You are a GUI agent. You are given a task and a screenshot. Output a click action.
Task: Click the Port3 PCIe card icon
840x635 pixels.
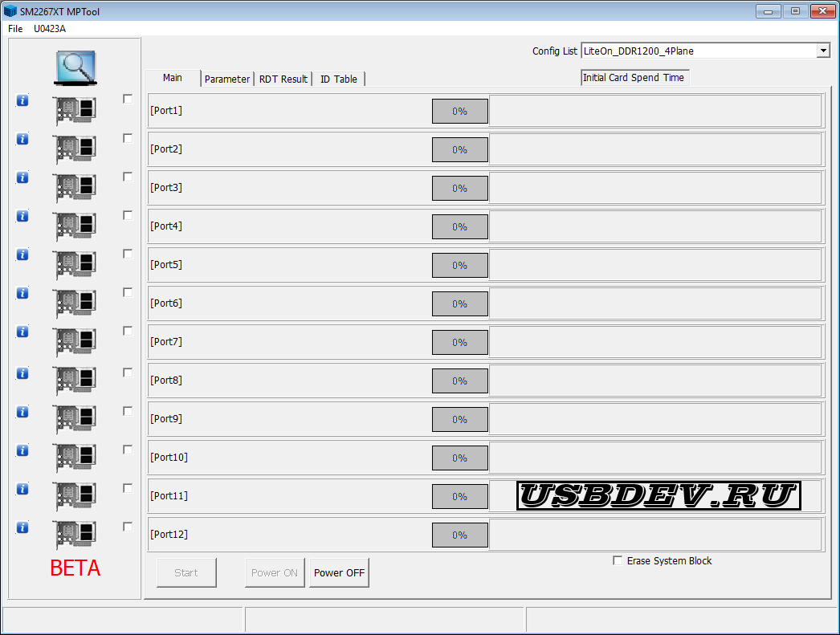[75, 187]
